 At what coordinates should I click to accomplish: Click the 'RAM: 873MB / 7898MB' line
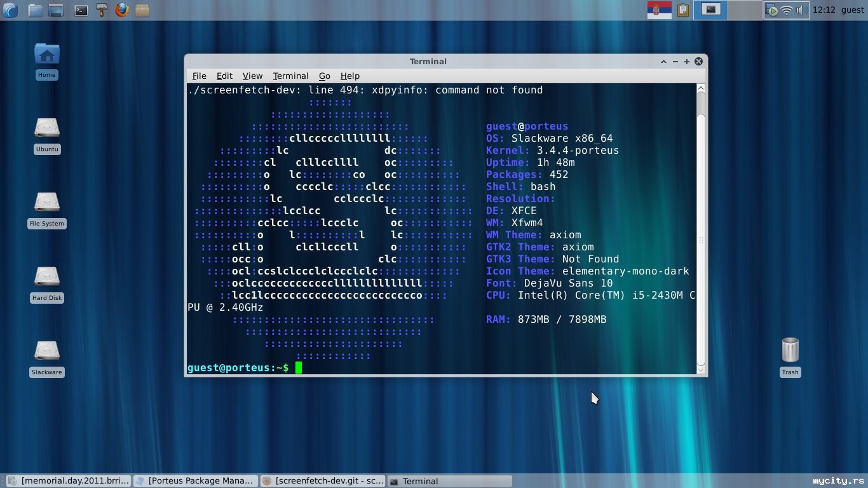tap(546, 320)
